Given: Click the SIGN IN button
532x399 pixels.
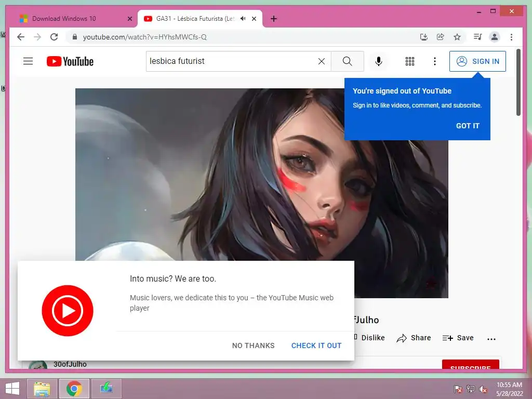Looking at the screenshot, I should click(477, 61).
